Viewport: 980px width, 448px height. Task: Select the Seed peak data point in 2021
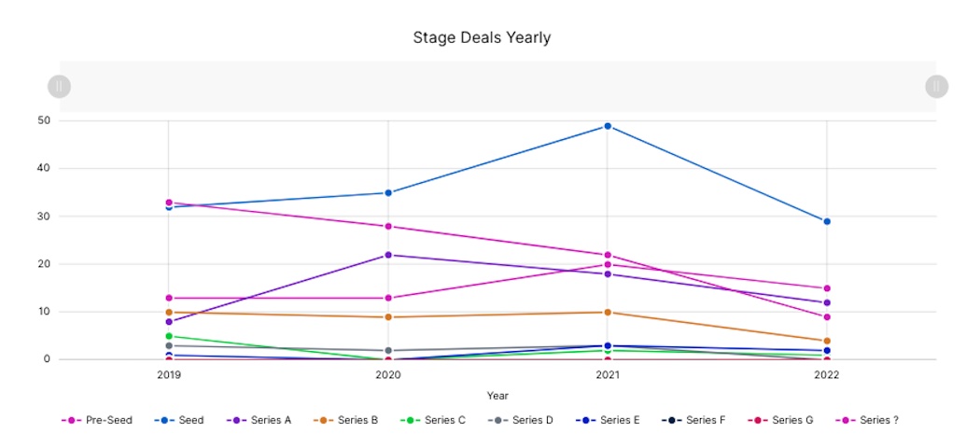point(608,126)
